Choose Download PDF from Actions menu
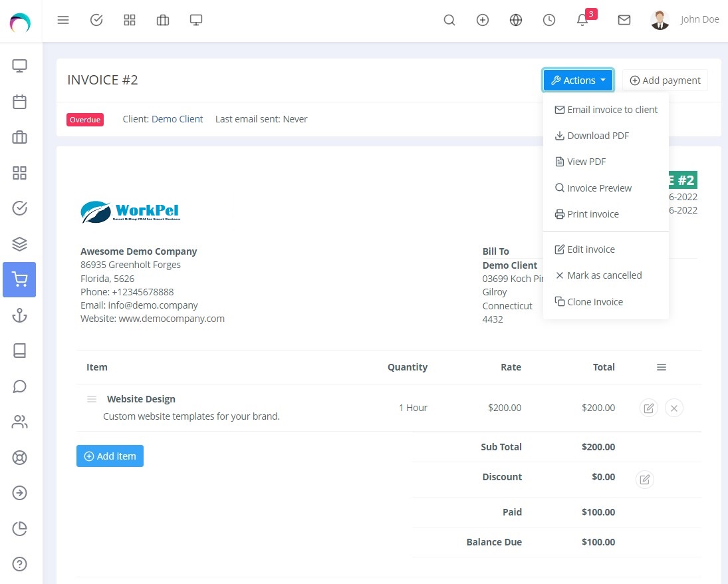Image resolution: width=728 pixels, height=584 pixels. 606,136
